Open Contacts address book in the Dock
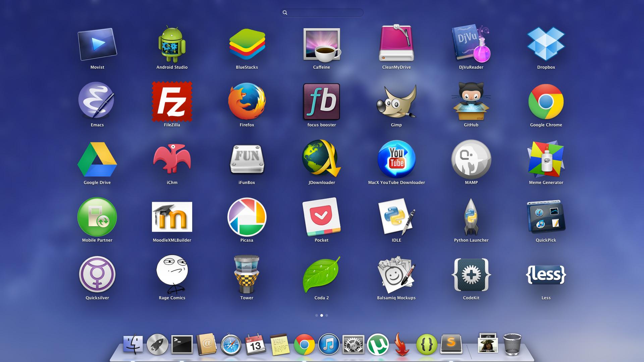 click(x=206, y=344)
